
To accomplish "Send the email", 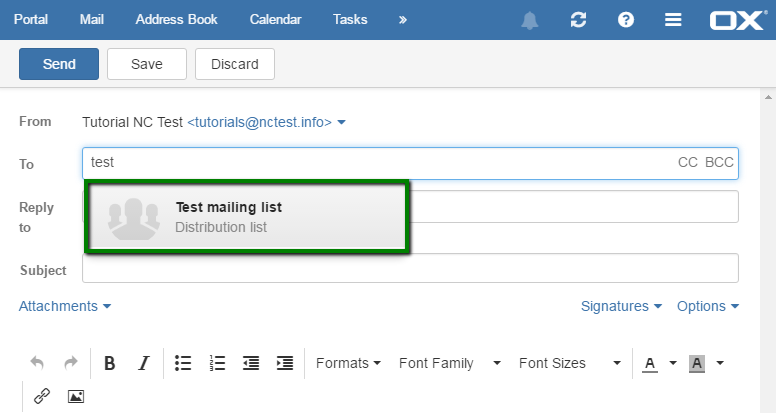I will [59, 64].
